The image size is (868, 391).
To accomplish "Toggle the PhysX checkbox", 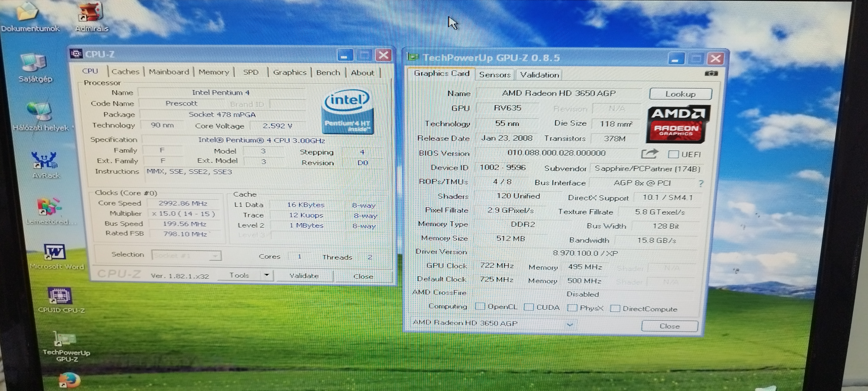I will (x=572, y=308).
